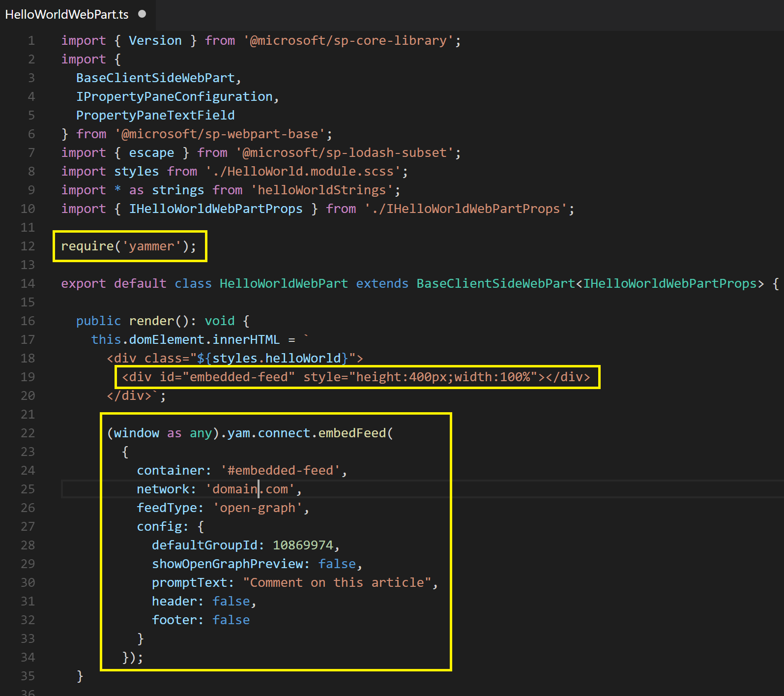This screenshot has height=696, width=784.
Task: Click './HelloWorld.module.scss' path string
Action: point(303,171)
